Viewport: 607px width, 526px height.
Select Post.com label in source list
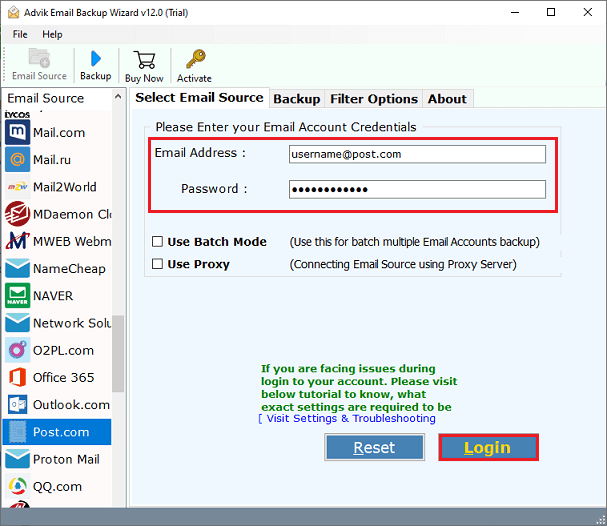[61, 432]
